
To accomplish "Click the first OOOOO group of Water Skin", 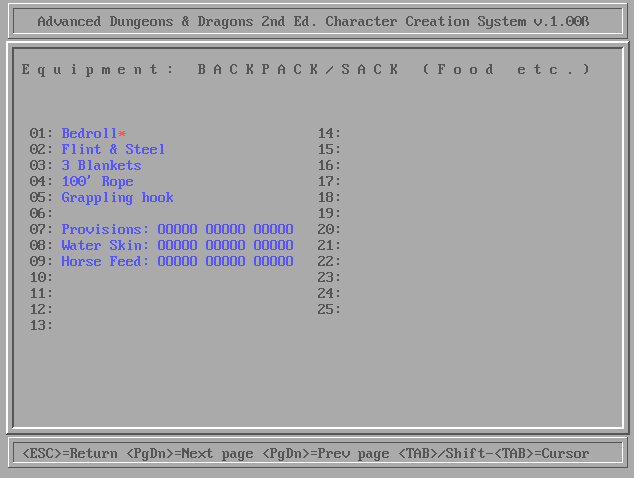I will pos(177,245).
